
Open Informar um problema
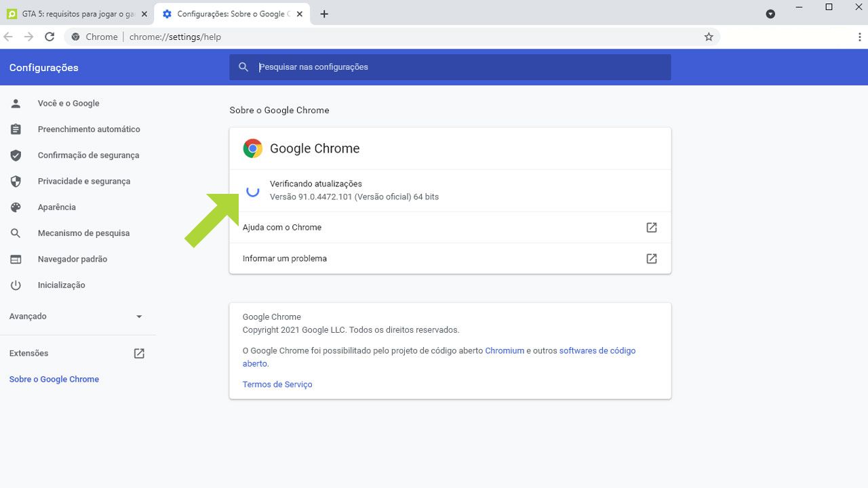click(x=450, y=259)
